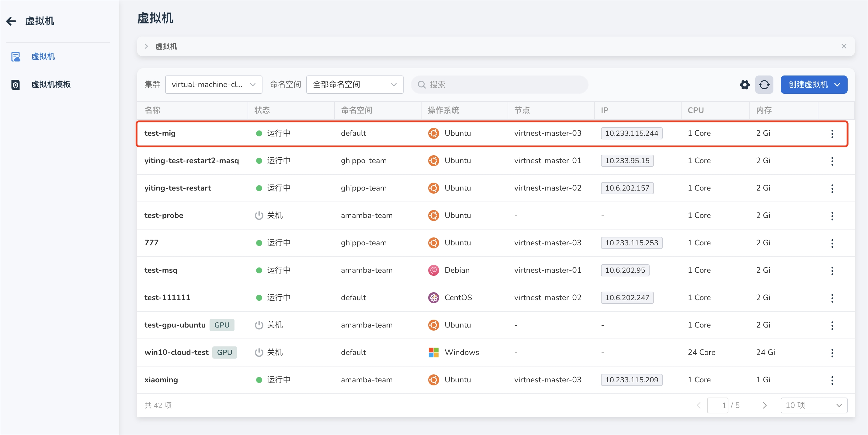868x435 pixels.
Task: Open the test-msq virtual machine
Action: pos(161,270)
